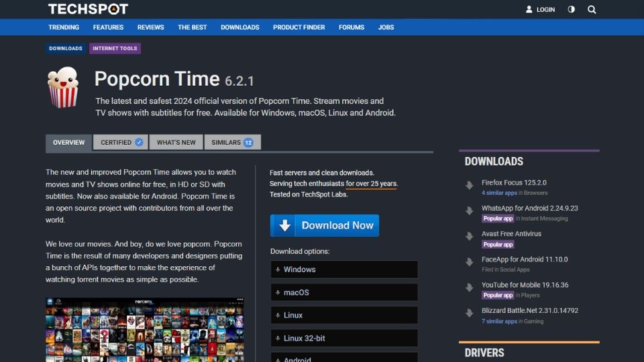Click '7 similar apps' under Blizzard Battle.Net
This screenshot has width=644, height=362.
(499, 321)
